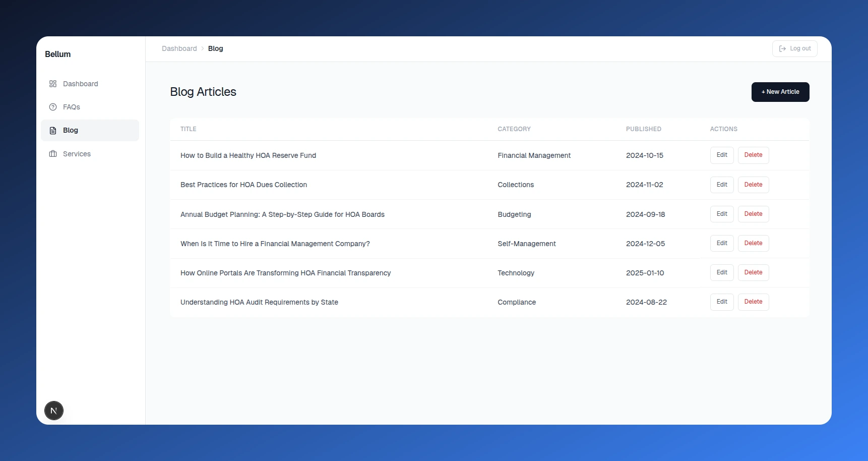Click the 'Compliance' category cell
Screen dimensions: 868x461
point(517,302)
